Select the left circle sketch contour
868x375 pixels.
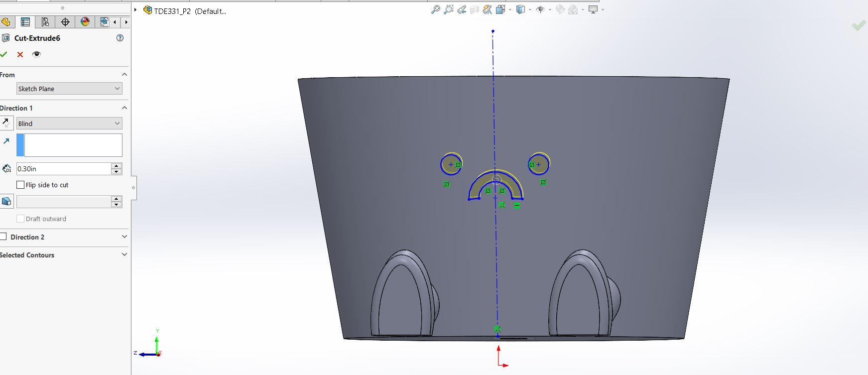click(x=451, y=164)
